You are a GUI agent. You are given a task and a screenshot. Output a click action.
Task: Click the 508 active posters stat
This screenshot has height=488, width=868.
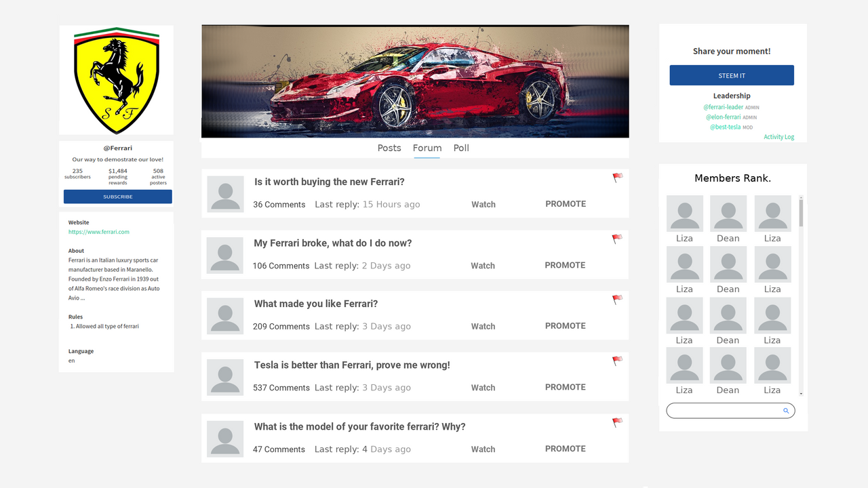tap(158, 176)
